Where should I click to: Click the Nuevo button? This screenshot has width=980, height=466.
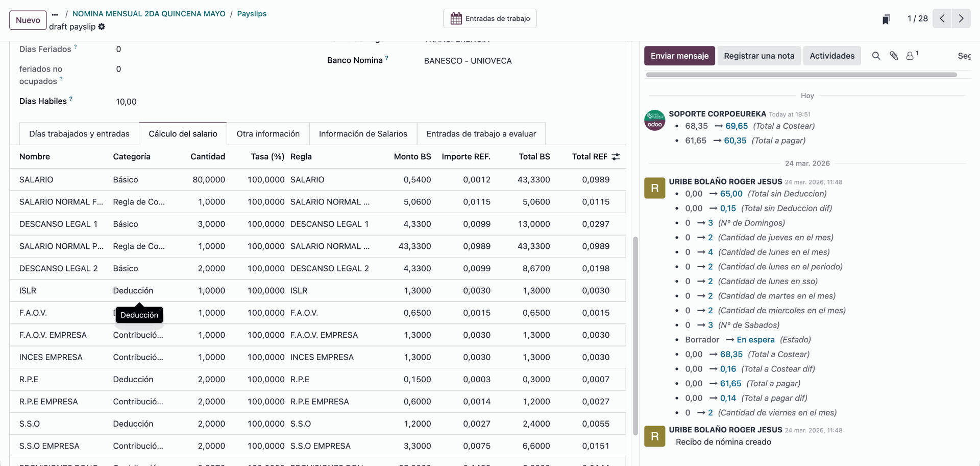(x=28, y=20)
